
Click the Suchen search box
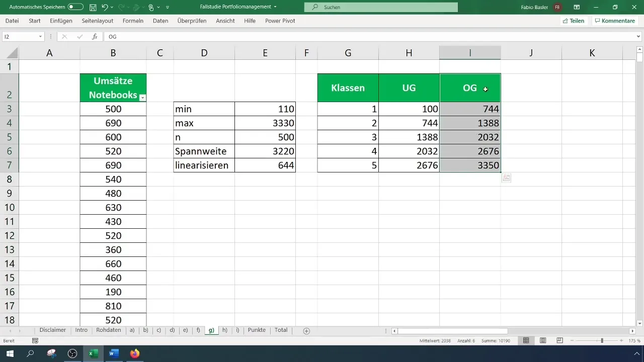[381, 7]
